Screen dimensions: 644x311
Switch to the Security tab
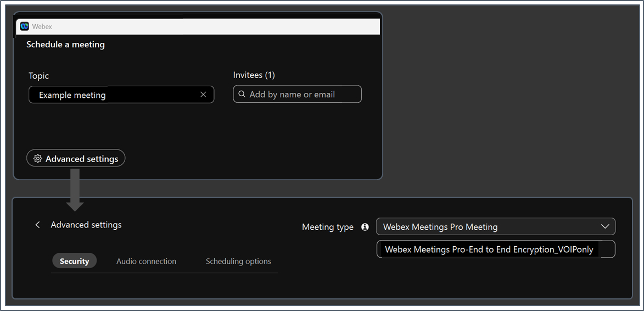pyautogui.click(x=74, y=262)
